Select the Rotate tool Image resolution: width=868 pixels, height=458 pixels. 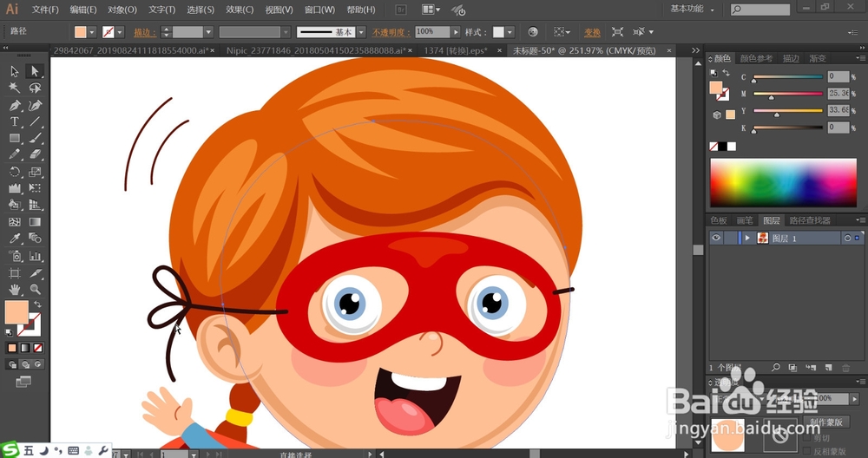15,172
